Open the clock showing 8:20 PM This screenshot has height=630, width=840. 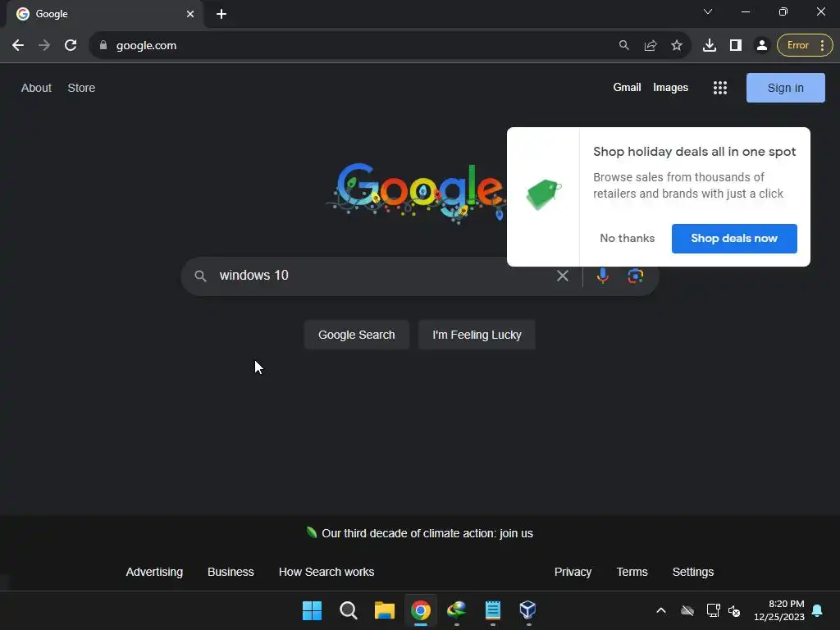779,610
